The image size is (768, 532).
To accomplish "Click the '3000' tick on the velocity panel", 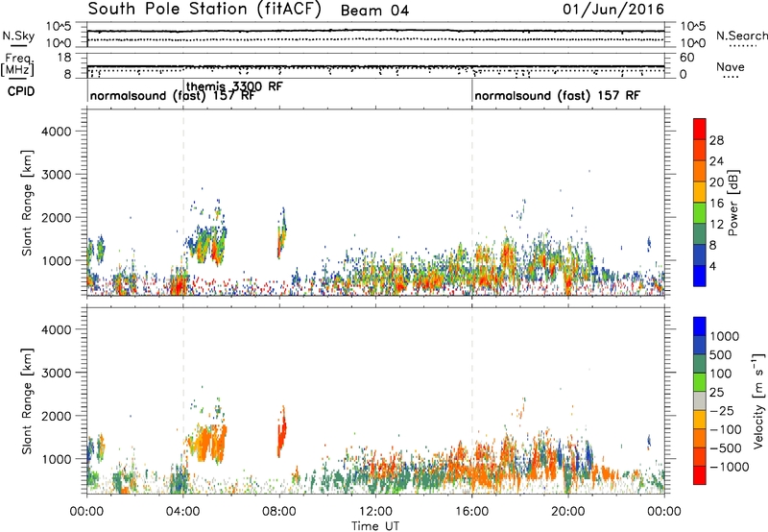I will [57, 373].
